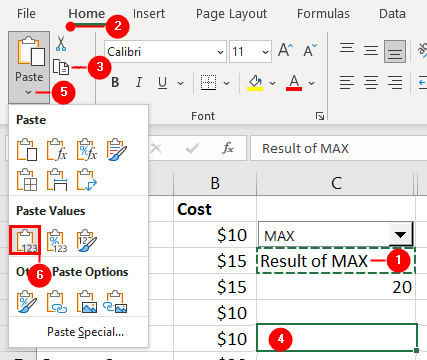Choose Keep Source Column Widths paste option

[x=57, y=180]
